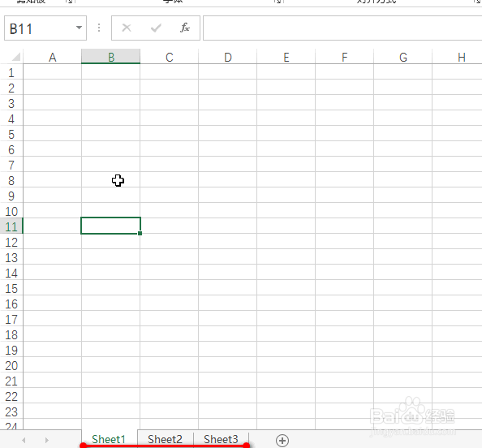Image resolution: width=482 pixels, height=448 pixels.
Task: Select row 5 header
Action: coord(11,134)
